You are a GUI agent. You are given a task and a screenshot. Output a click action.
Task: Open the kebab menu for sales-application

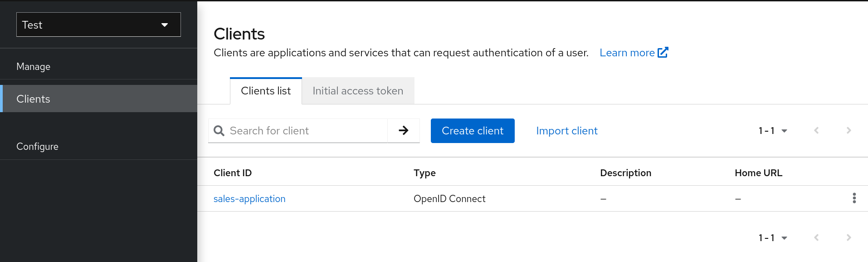[x=854, y=198]
